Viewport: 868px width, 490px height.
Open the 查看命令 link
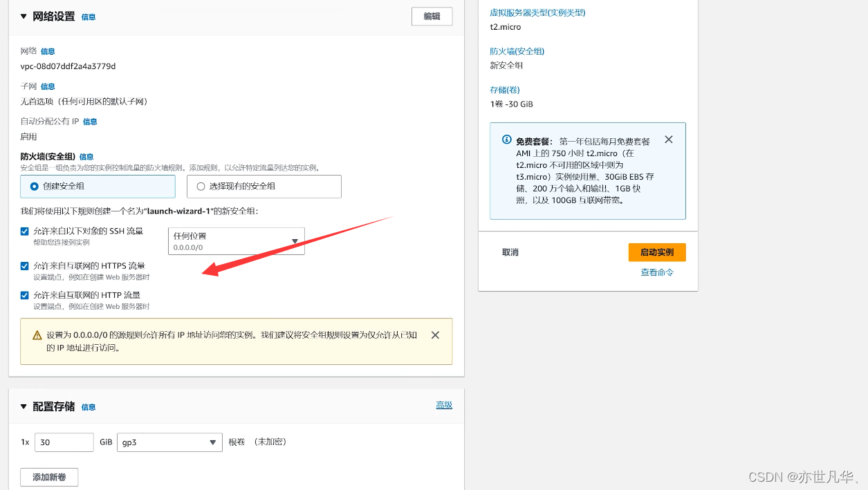(657, 273)
